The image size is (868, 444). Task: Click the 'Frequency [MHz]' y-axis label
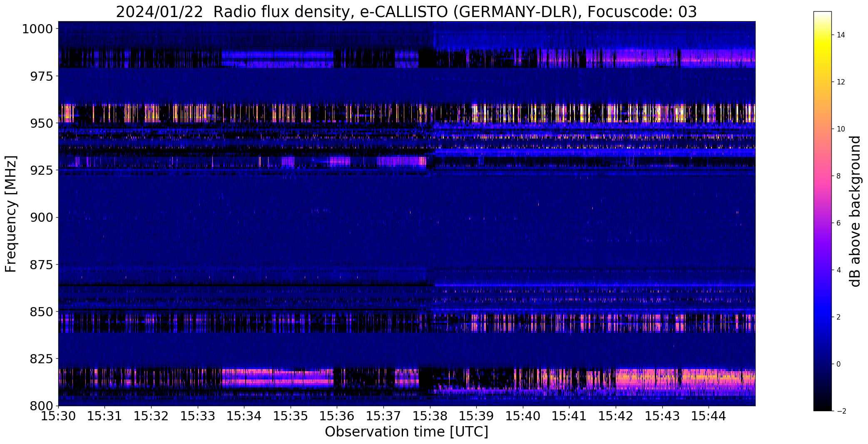click(11, 214)
